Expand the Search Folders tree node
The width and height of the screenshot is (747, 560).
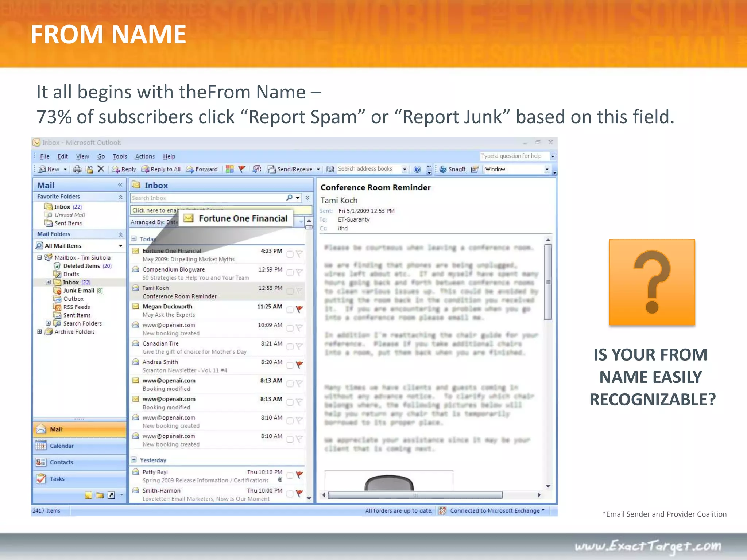click(48, 323)
